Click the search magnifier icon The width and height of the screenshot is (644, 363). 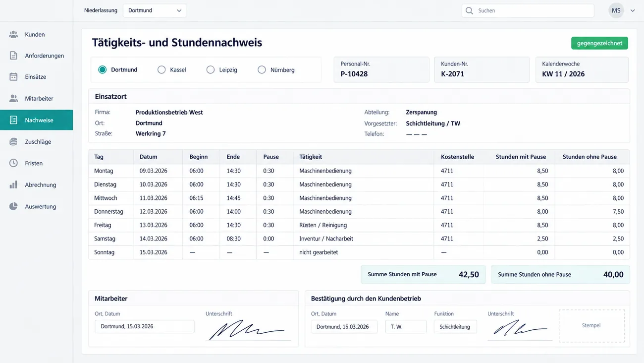pos(469,10)
